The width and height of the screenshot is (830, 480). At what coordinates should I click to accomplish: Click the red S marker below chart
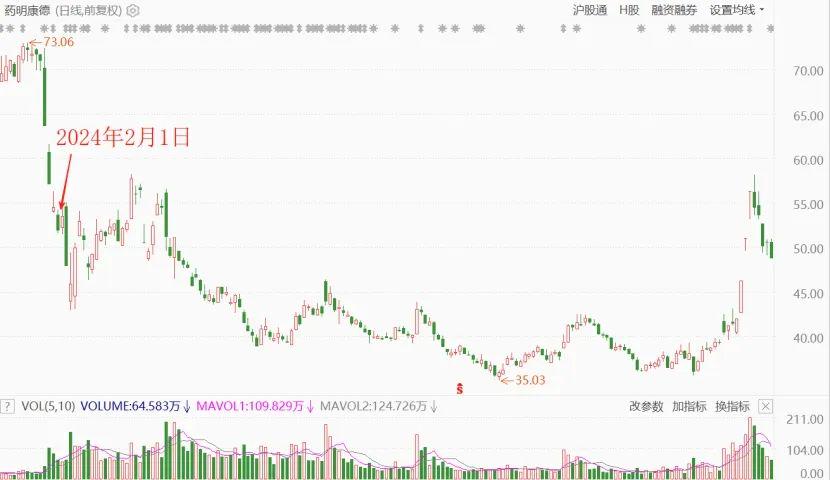point(459,388)
